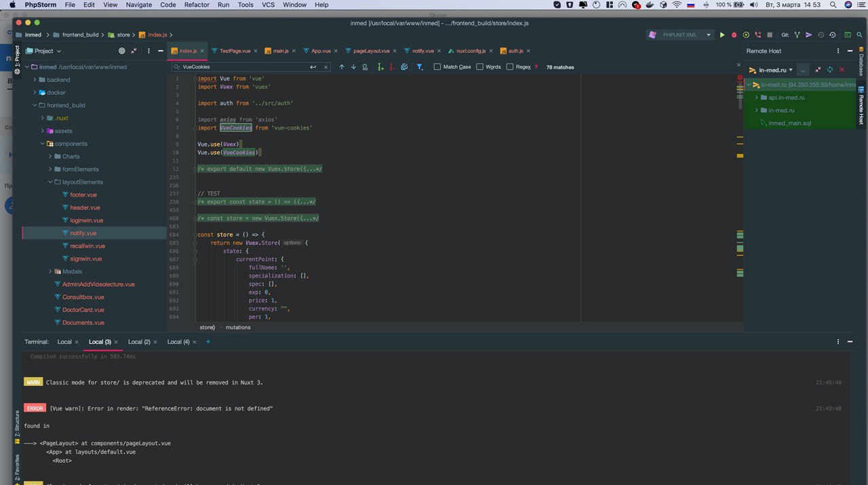Image resolution: width=868 pixels, height=485 pixels.
Task: Enable the Regex checkbox
Action: (510, 66)
